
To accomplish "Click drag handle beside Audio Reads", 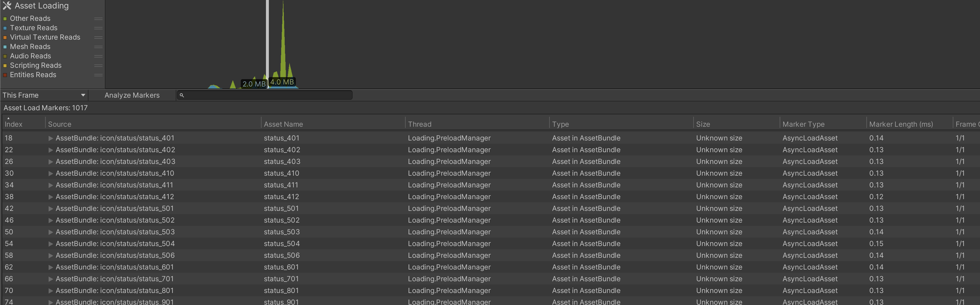I will 98,56.
